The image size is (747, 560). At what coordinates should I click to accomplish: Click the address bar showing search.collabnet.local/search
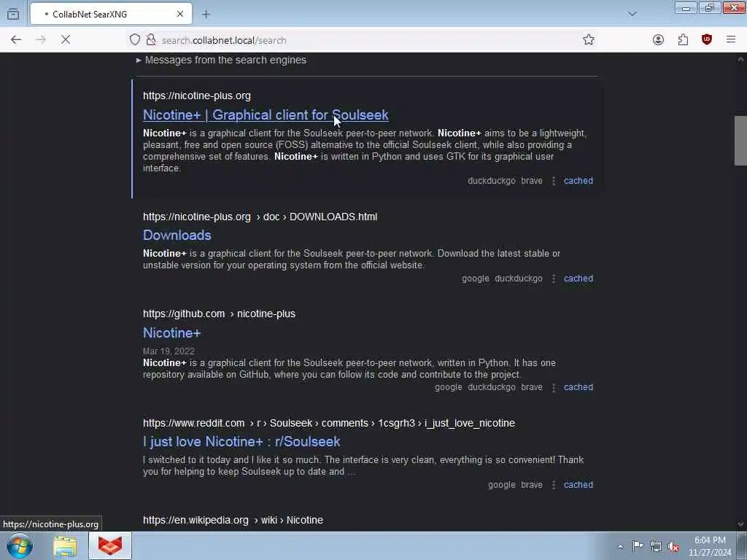[x=362, y=40]
